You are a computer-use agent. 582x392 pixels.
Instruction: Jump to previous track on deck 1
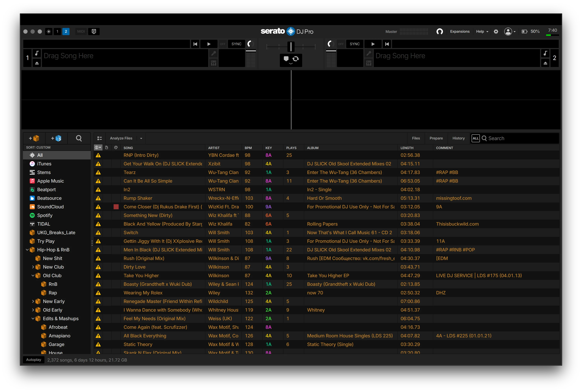click(x=195, y=44)
